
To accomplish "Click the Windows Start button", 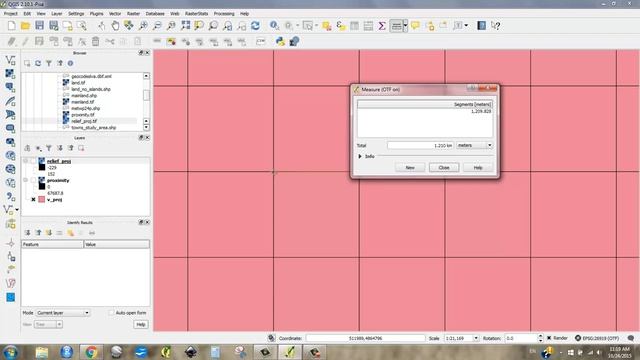I will point(11,352).
